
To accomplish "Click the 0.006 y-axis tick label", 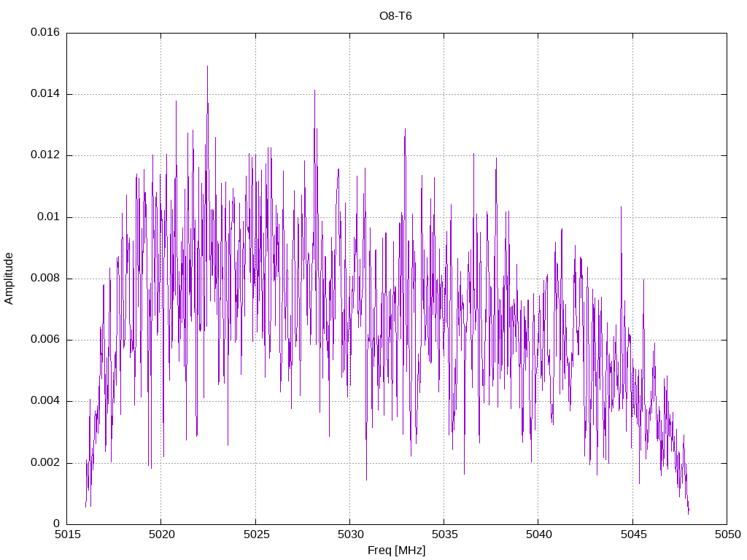I will (45, 340).
